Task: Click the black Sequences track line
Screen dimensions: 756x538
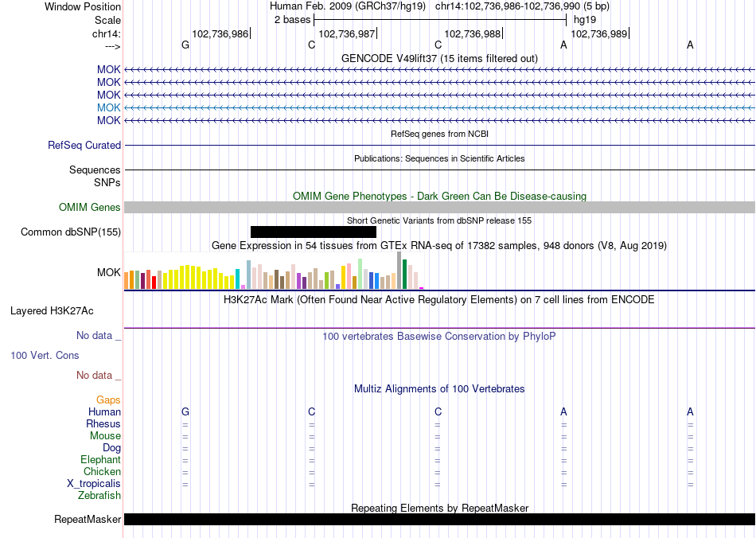Action: click(x=440, y=170)
